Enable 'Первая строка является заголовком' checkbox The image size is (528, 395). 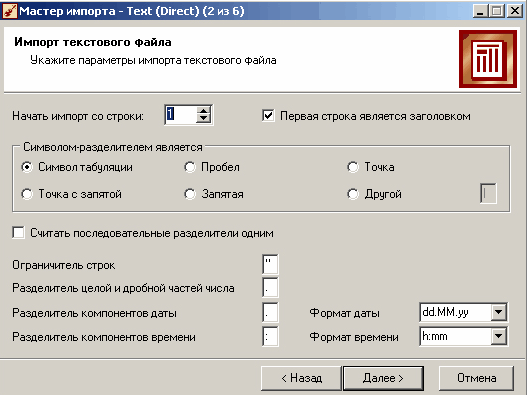pyautogui.click(x=268, y=116)
